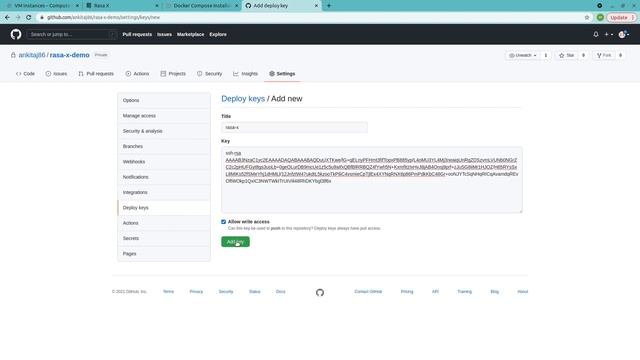The height and width of the screenshot is (360, 640).
Task: Open the notifications bell
Action: 596,34
